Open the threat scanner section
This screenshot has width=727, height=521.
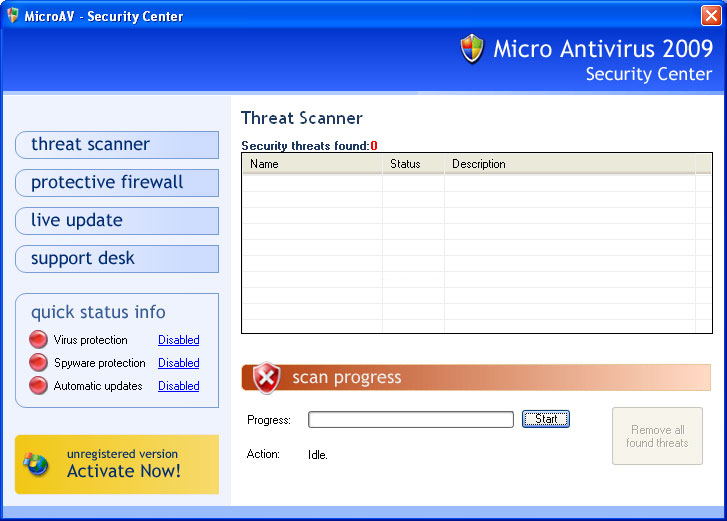tap(117, 145)
